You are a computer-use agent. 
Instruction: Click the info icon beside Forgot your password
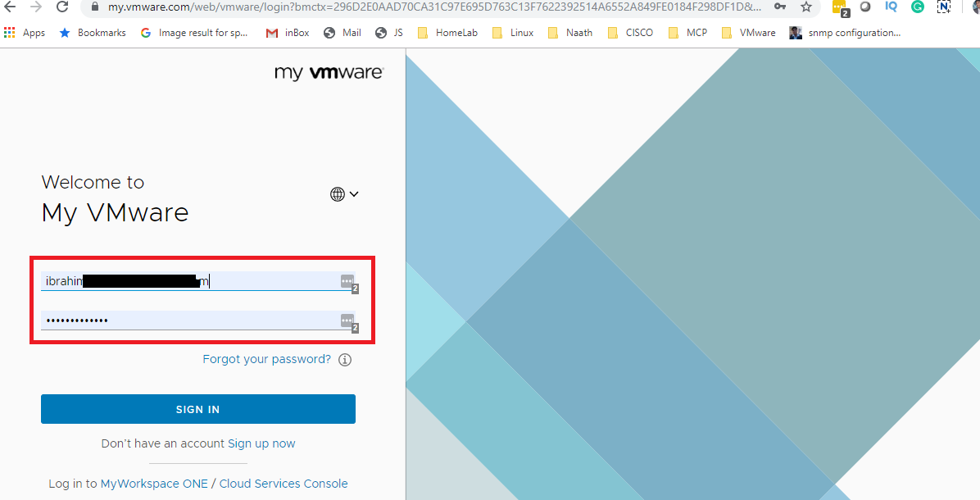345,359
